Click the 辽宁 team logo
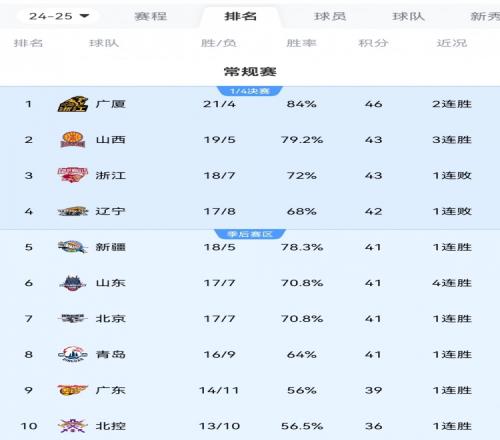This screenshot has height=440, width=500. [x=73, y=211]
